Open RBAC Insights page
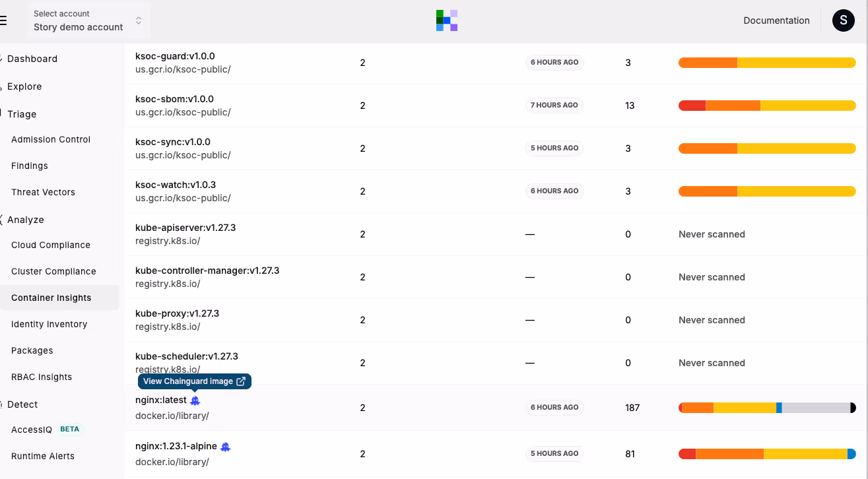 (x=42, y=377)
